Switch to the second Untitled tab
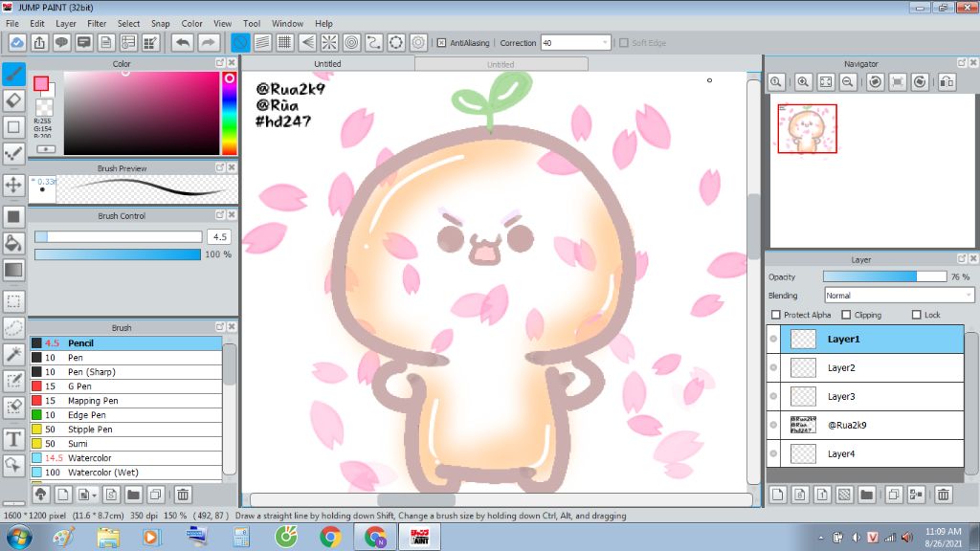 (x=501, y=64)
